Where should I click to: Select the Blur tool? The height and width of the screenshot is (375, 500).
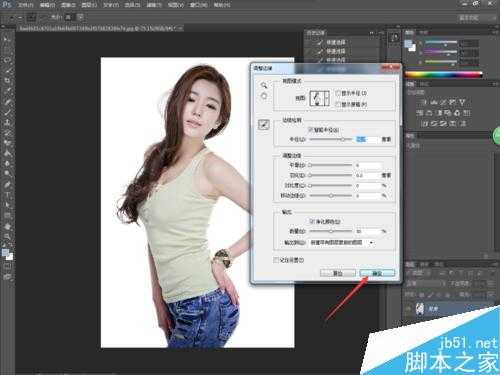click(7, 164)
